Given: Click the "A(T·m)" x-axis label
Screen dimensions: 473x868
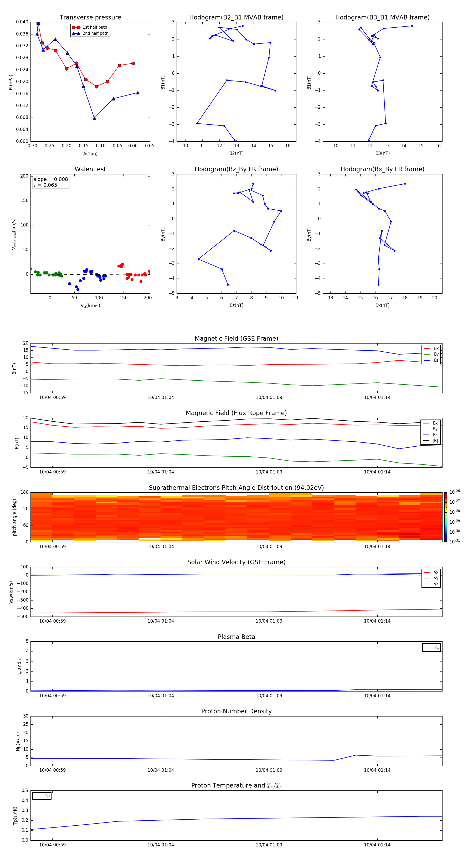Looking at the screenshot, I should click(x=90, y=154).
